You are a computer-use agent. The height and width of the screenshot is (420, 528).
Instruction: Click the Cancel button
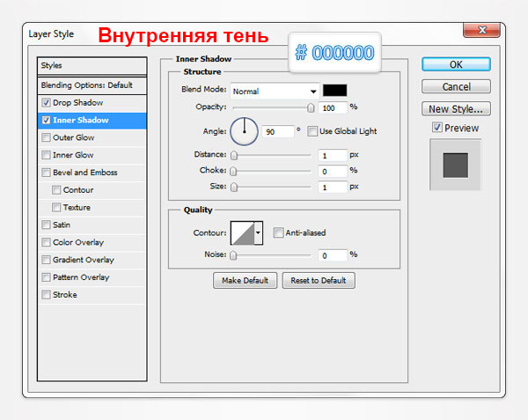pyautogui.click(x=456, y=86)
